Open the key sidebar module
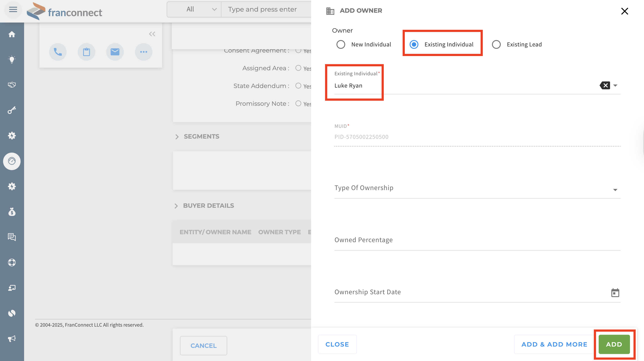The height and width of the screenshot is (361, 644). point(12,110)
